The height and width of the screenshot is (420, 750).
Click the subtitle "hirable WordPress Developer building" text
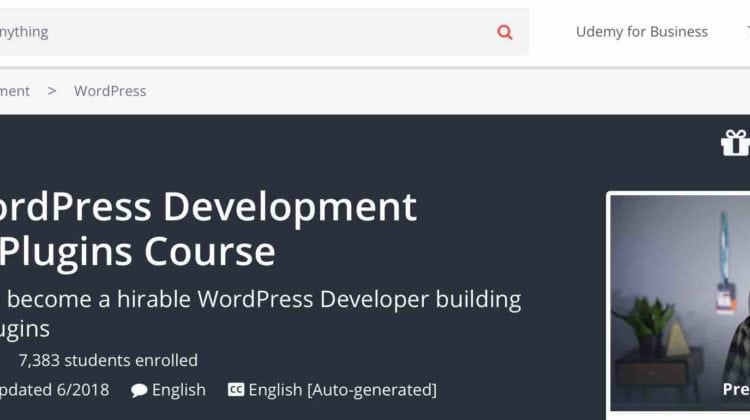319,299
